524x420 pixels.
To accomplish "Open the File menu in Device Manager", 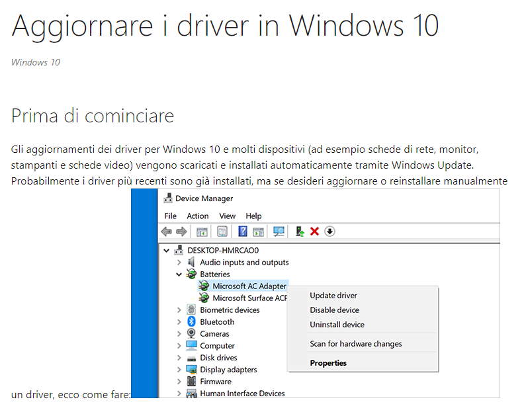I will (171, 216).
